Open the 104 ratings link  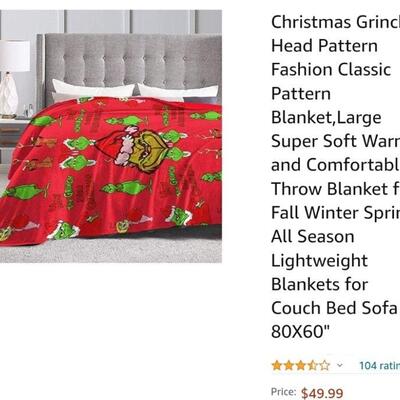click(x=379, y=365)
